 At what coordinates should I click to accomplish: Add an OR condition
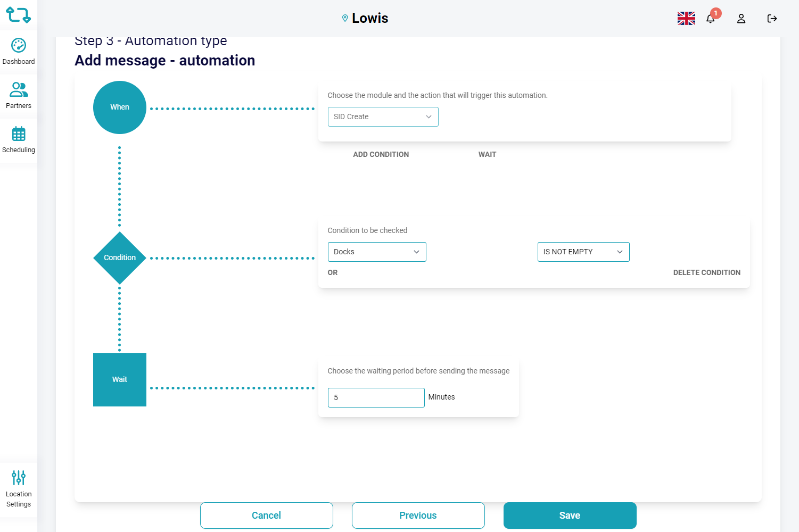[333, 272]
